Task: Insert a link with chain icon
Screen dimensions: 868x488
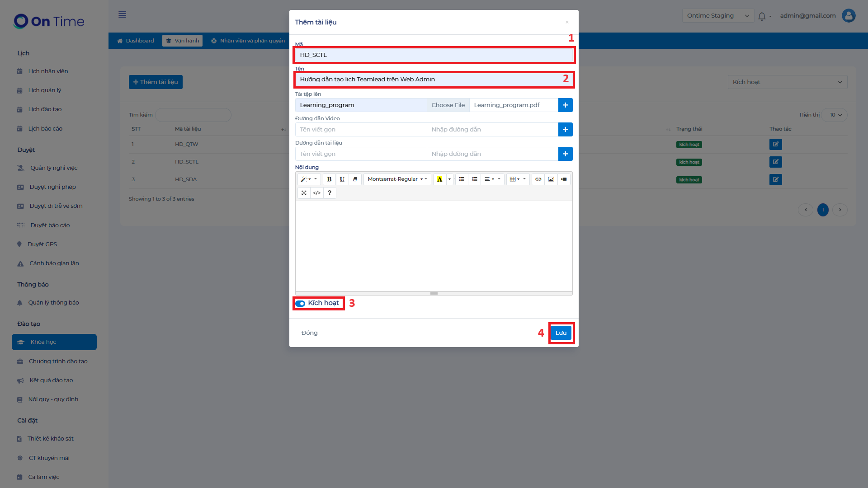Action: click(538, 179)
